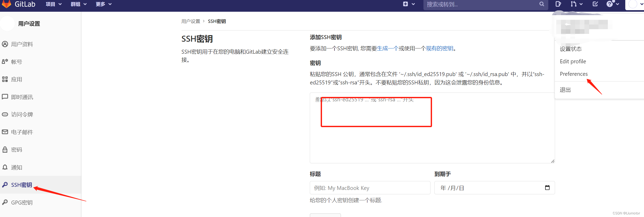Click the 即时通讯 chat icon

click(x=5, y=97)
